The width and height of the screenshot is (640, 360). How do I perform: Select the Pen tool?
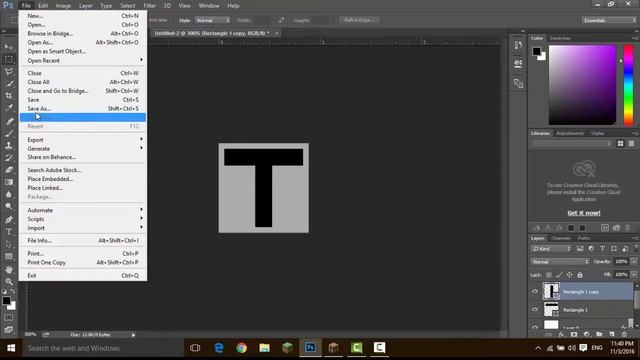click(x=9, y=220)
